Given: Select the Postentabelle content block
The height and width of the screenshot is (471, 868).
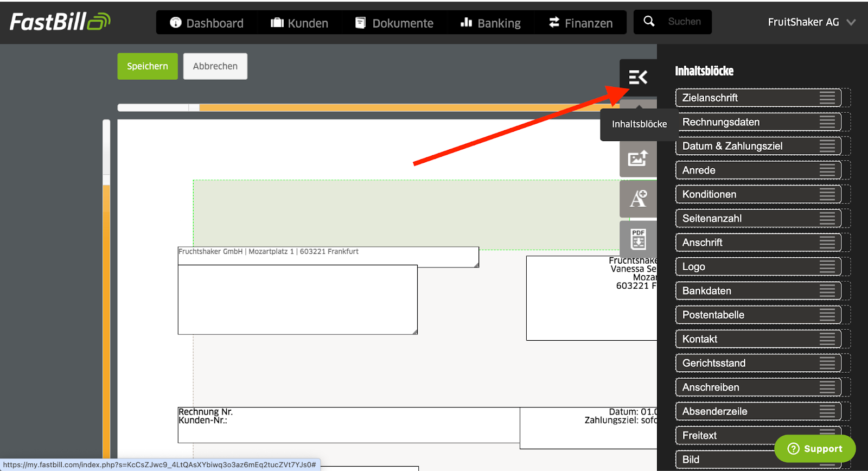Looking at the screenshot, I should [758, 315].
